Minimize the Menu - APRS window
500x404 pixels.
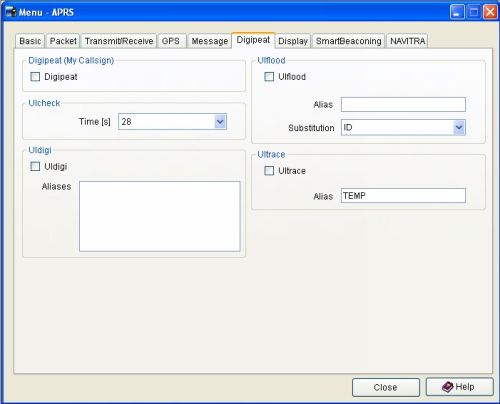(457, 12)
